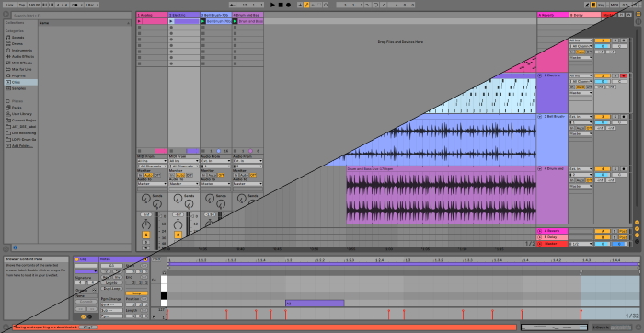
Task: Toggle activator 4 on Drum and Bass track
Action: click(603, 169)
